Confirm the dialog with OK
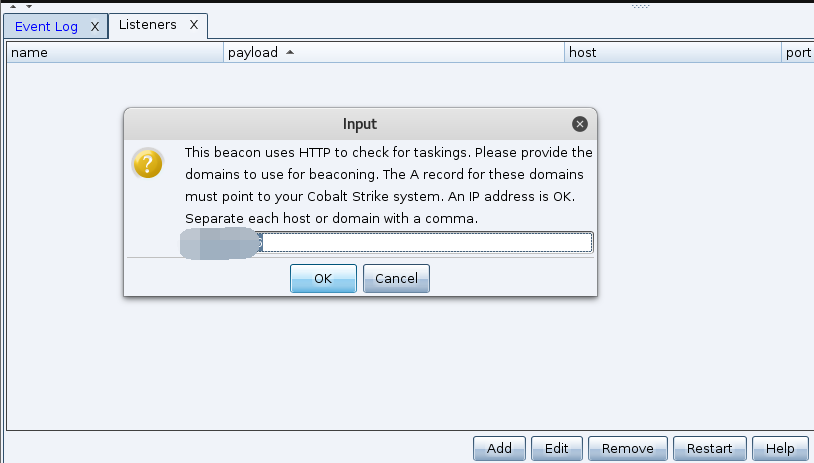 (x=323, y=278)
